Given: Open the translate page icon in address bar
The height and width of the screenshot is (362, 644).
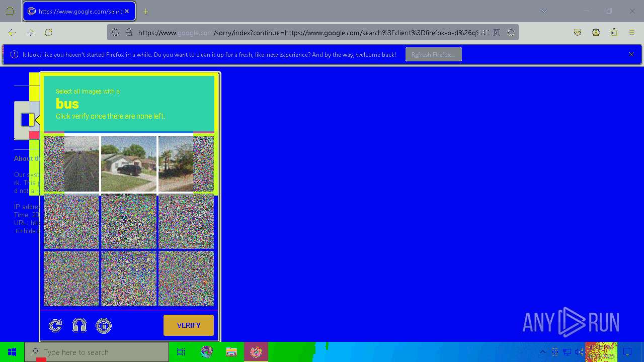Looking at the screenshot, I should click(x=497, y=32).
